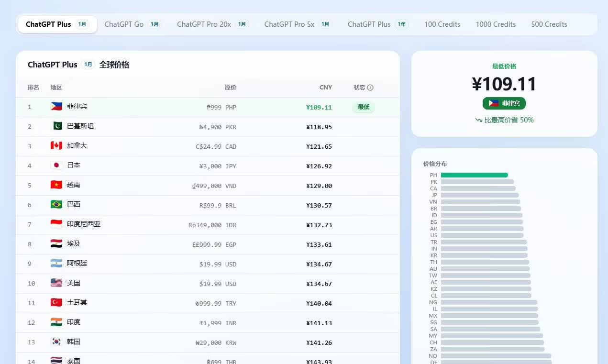The height and width of the screenshot is (364, 608).
Task: Click the Philippines flag in row 1
Action: pos(56,106)
